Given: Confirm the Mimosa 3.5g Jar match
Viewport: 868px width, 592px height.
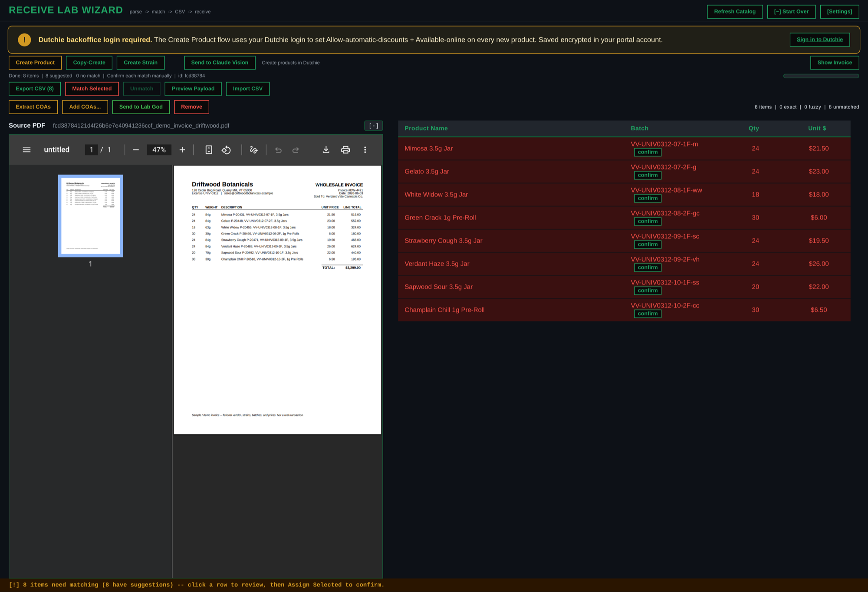Looking at the screenshot, I should (x=648, y=152).
